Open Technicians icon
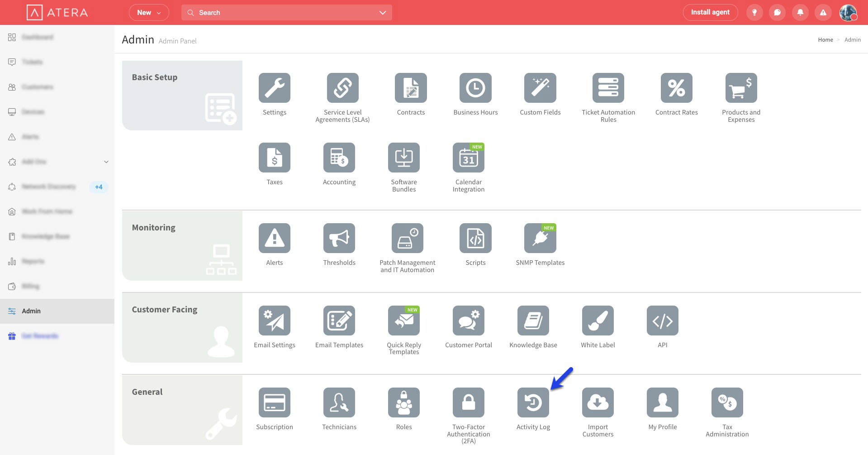This screenshot has width=868, height=455. coord(339,402)
